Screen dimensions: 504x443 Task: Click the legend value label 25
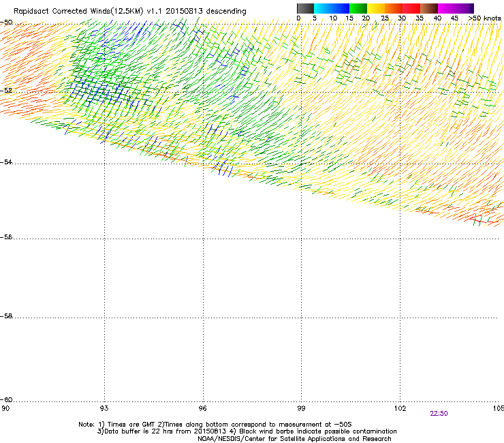click(x=385, y=18)
